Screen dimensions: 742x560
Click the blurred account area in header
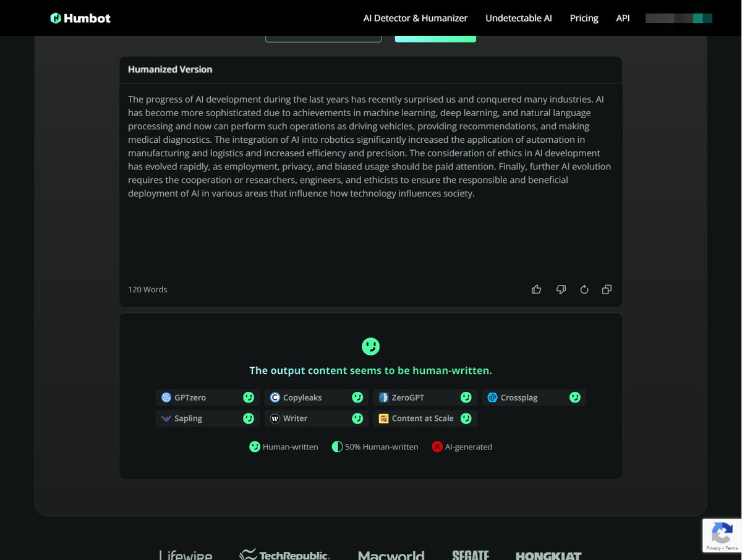click(x=679, y=18)
